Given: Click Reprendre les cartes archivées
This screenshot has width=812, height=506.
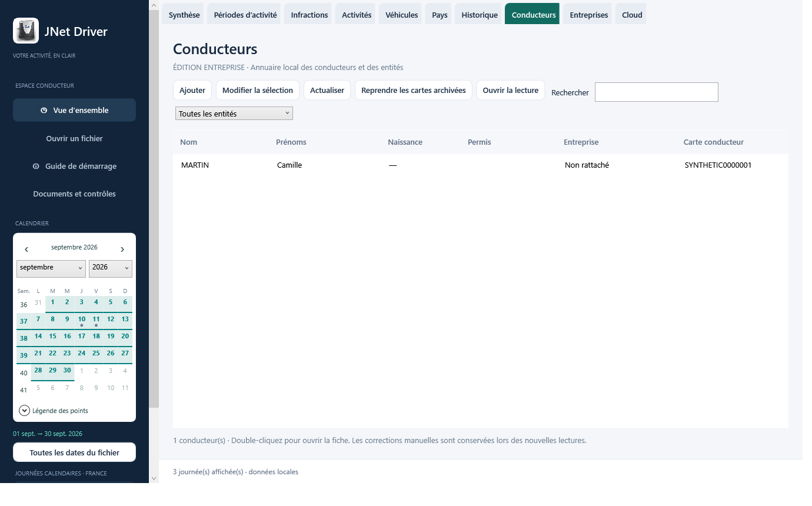Looking at the screenshot, I should 414,90.
